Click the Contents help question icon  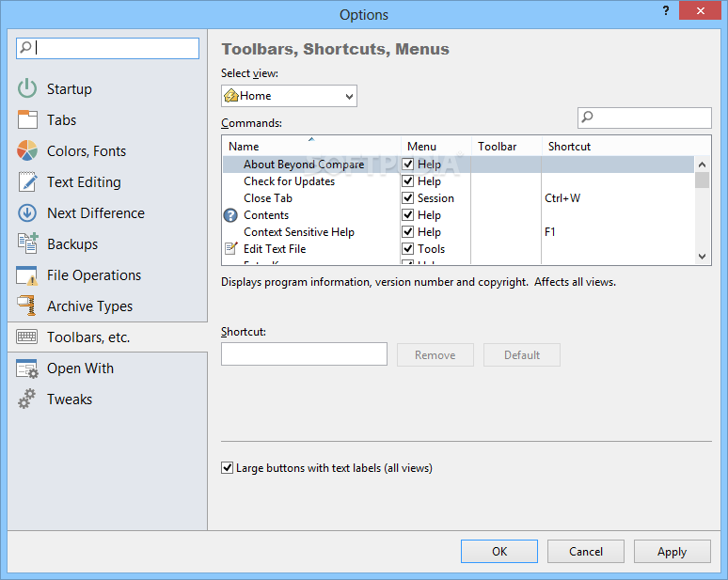(230, 215)
